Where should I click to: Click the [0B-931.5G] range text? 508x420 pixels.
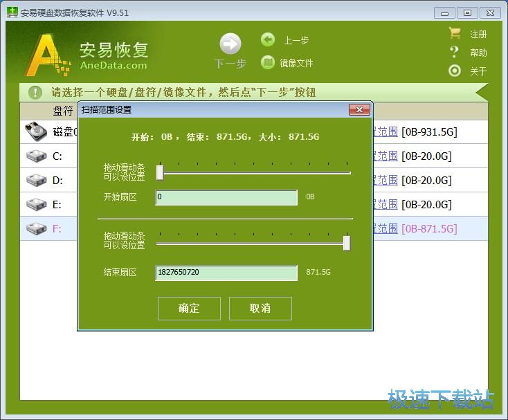[429, 131]
